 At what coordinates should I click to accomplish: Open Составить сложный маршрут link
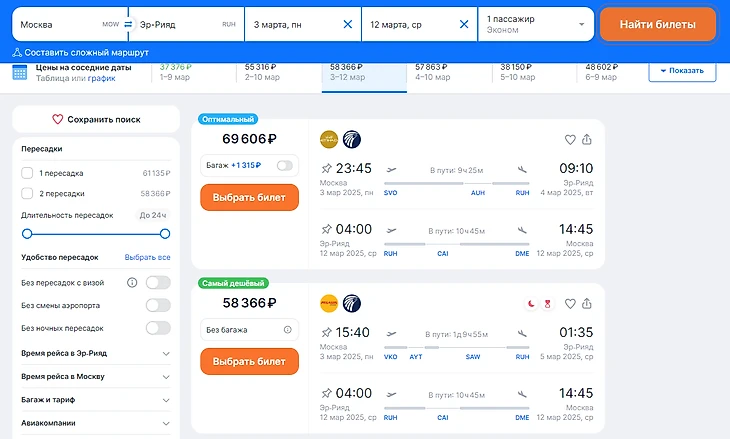coord(81,52)
